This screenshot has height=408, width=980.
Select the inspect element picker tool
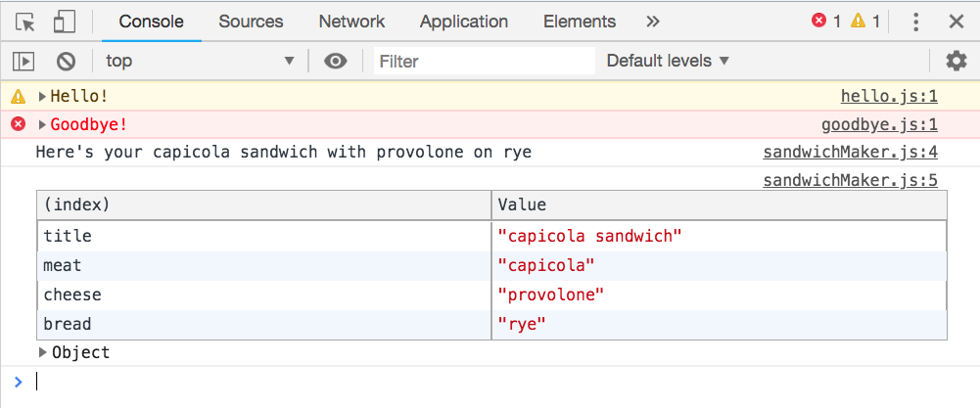(x=25, y=22)
